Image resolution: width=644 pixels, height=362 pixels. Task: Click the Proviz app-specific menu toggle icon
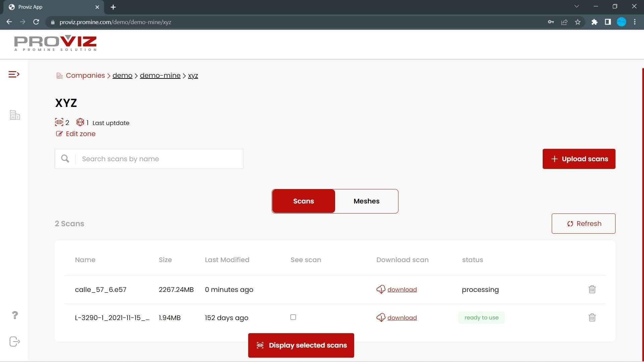pos(13,74)
